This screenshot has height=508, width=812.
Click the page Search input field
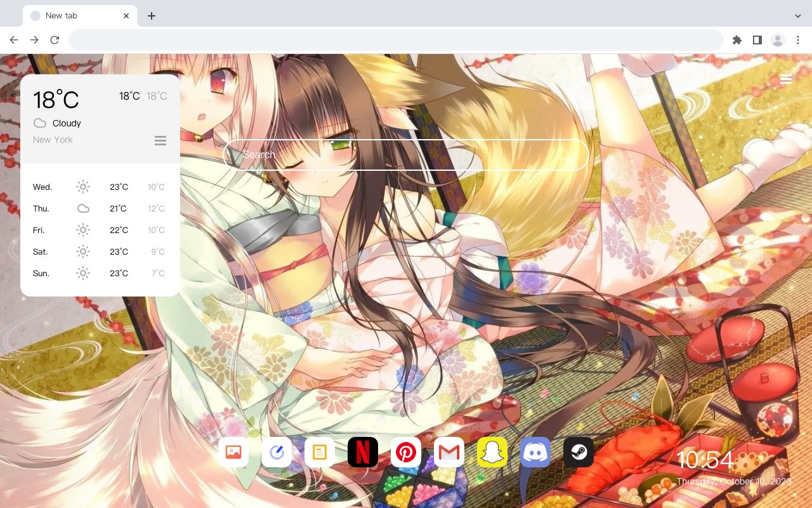click(x=406, y=155)
